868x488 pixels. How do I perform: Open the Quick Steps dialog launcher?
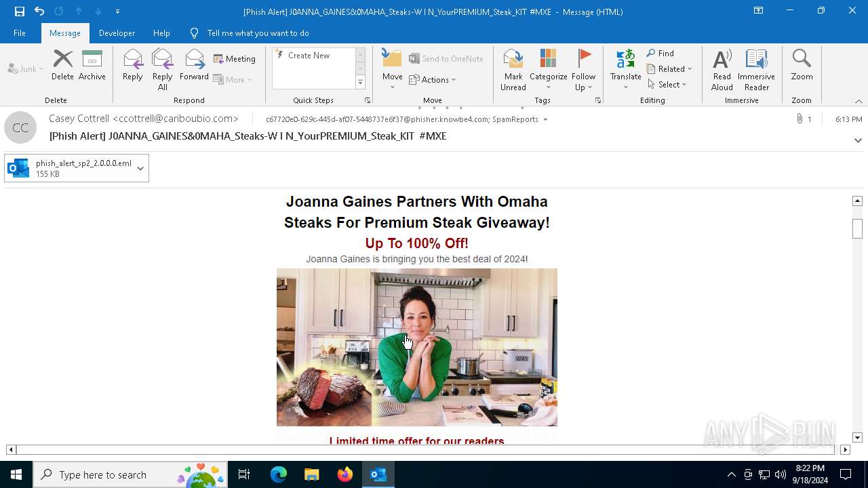[368, 100]
